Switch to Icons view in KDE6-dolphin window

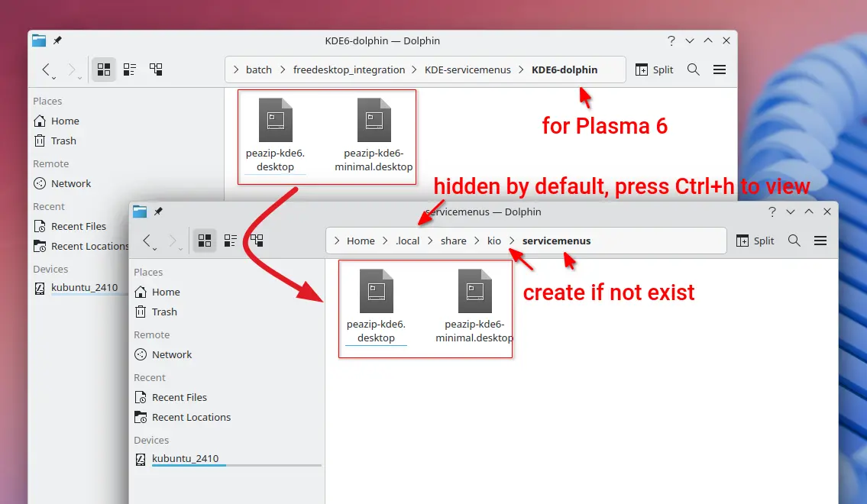[103, 69]
